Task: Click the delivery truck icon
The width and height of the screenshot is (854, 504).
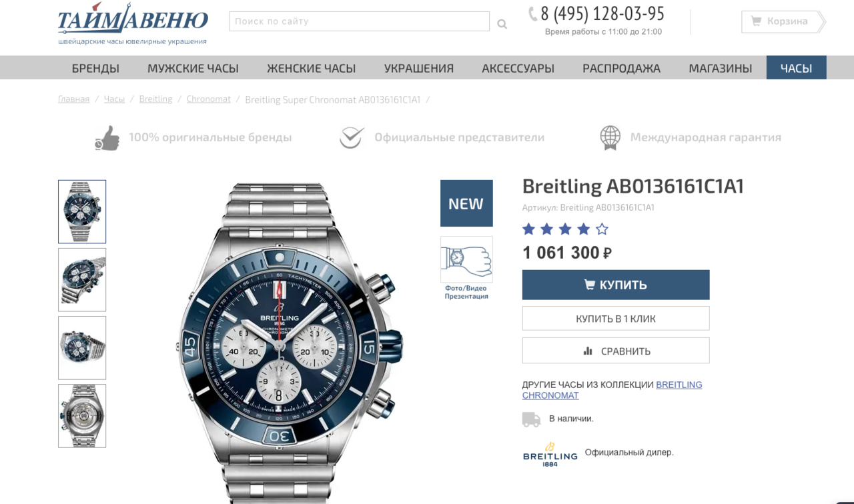Action: [x=531, y=419]
